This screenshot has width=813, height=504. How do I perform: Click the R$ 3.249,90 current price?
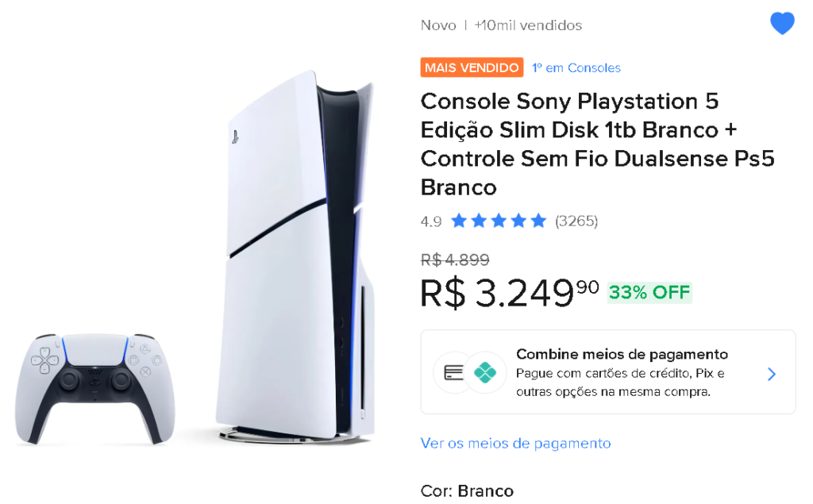[509, 292]
